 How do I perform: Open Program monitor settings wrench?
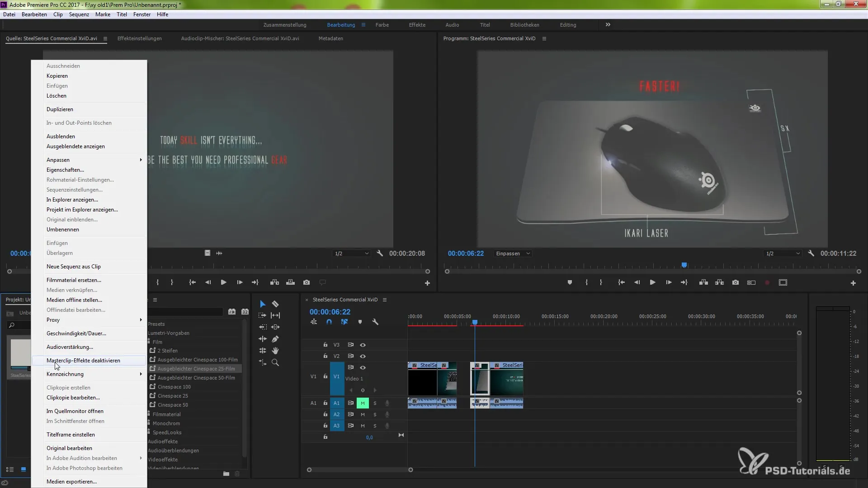tap(811, 253)
